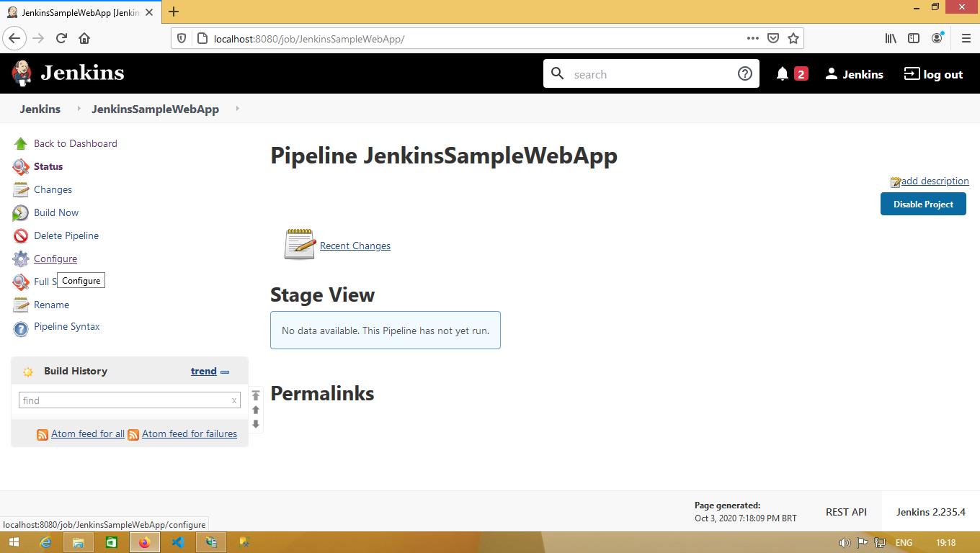
Task: Select Rename in the sidebar
Action: (51, 305)
